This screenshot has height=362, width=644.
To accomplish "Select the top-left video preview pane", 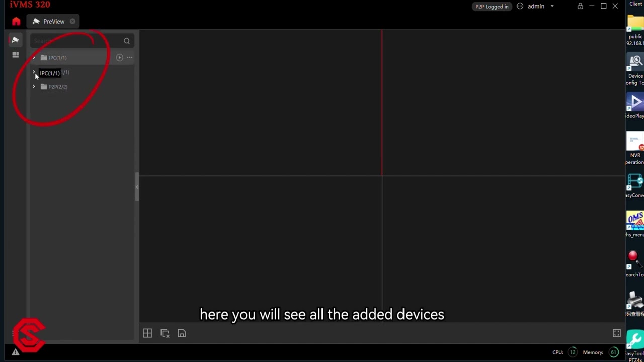I will (x=261, y=103).
